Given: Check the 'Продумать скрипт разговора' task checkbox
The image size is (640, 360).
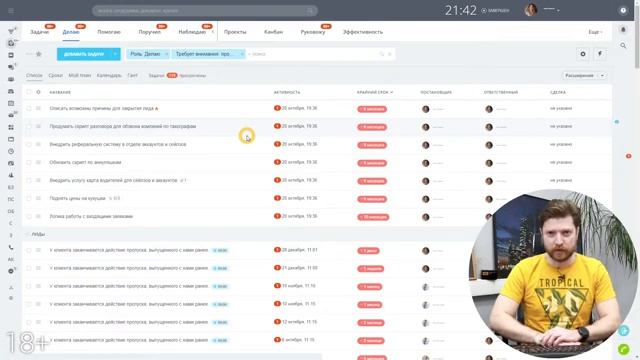Looking at the screenshot, I should pos(29,127).
